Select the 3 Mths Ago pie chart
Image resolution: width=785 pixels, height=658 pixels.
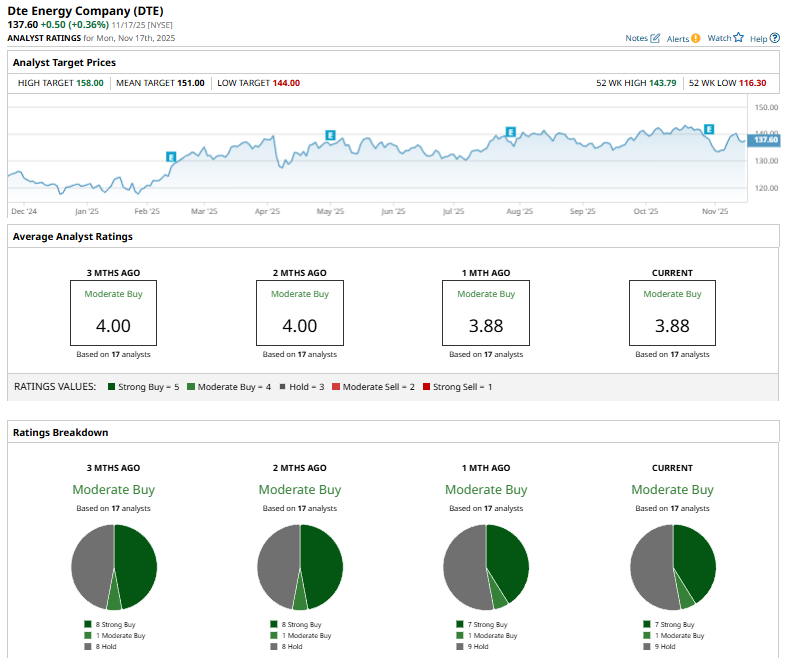[114, 567]
